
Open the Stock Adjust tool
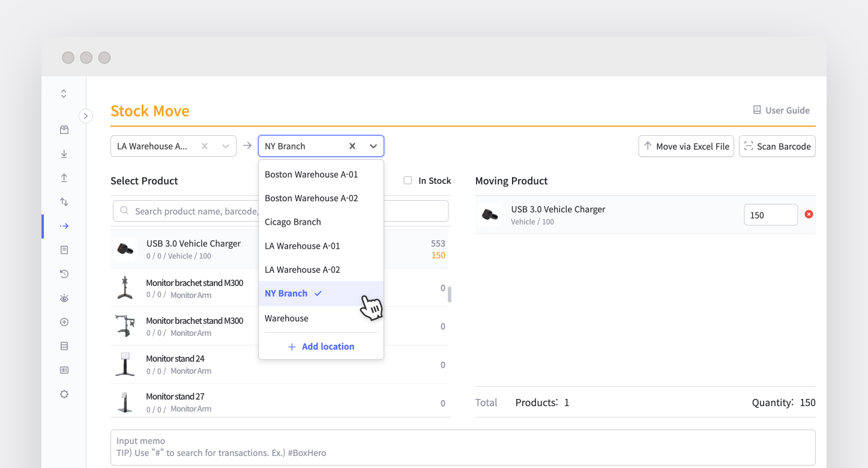[64, 201]
